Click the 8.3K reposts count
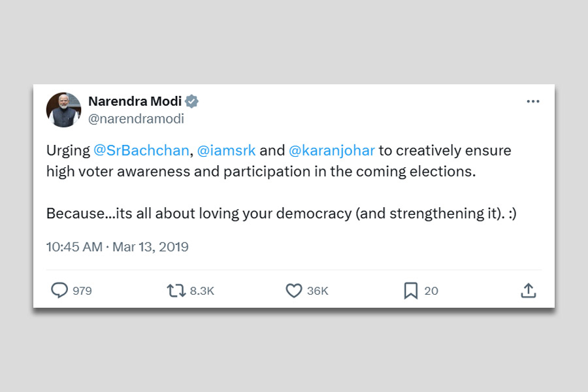Viewport: 588px width, 392px height. pos(202,291)
